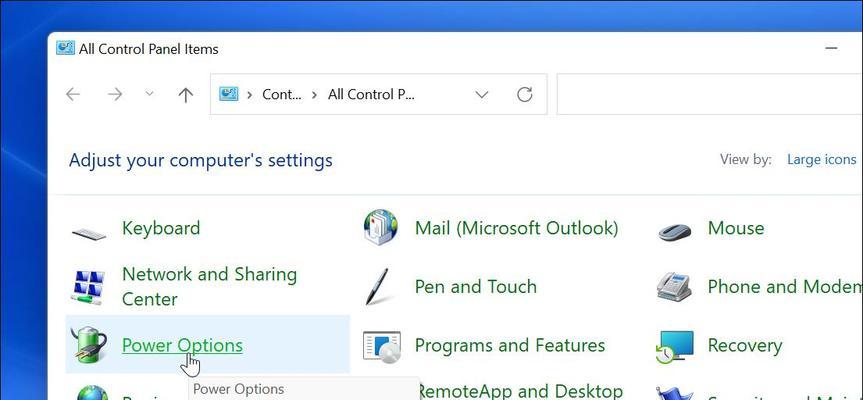Expand the recent locations dropdown
Viewport: 863px width, 400px height.
pos(149,94)
